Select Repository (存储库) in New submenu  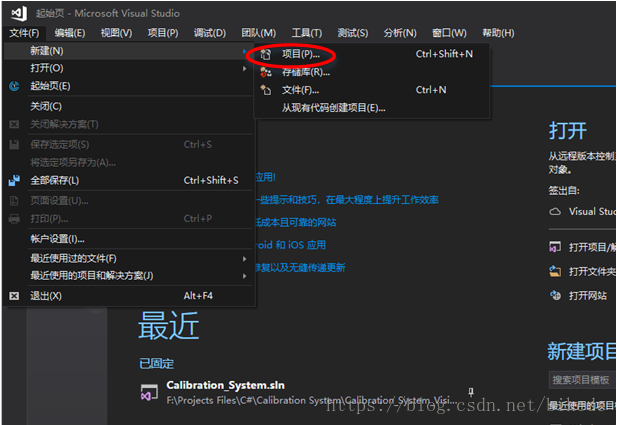coord(372,72)
